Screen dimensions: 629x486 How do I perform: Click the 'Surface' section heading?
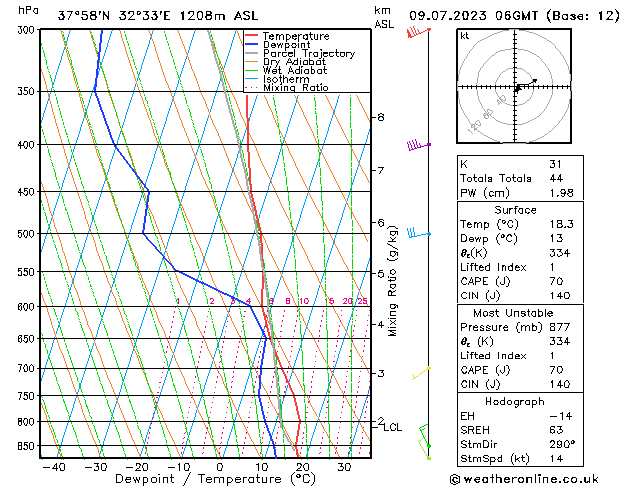pyautogui.click(x=515, y=210)
